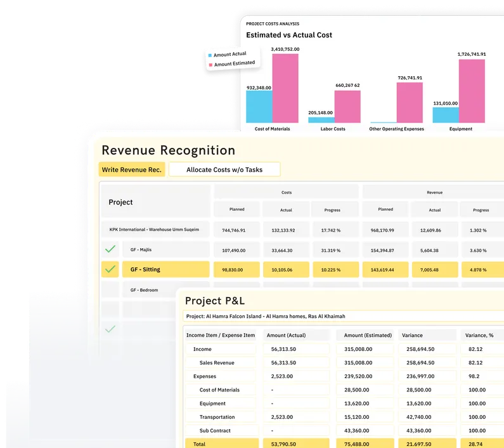This screenshot has width=504, height=448.
Task: Select the Transportation row
Action: point(221,417)
